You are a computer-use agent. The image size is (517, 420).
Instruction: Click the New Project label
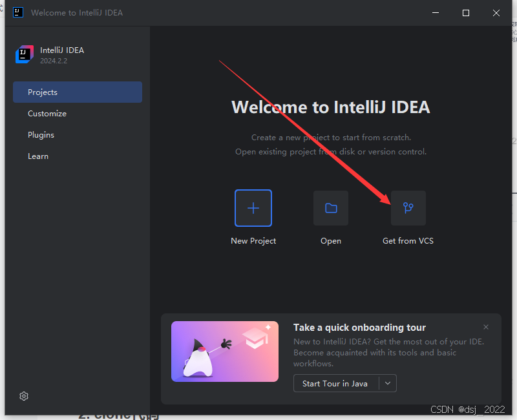tap(253, 241)
